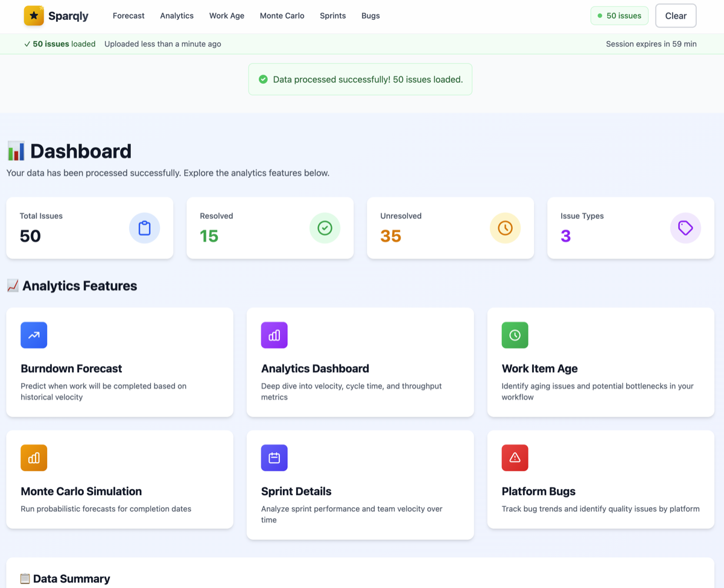
Task: Click the Resolved checkmark circle icon
Action: [325, 228]
